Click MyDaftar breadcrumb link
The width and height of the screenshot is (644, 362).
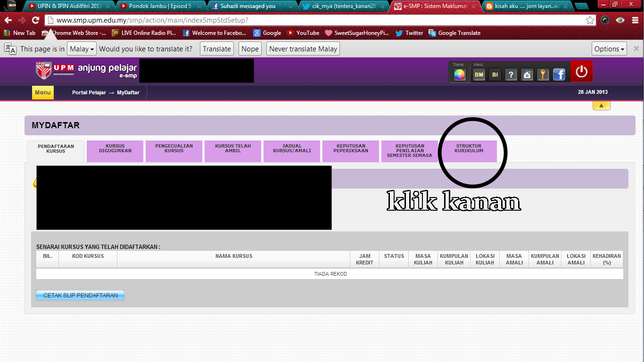128,92
